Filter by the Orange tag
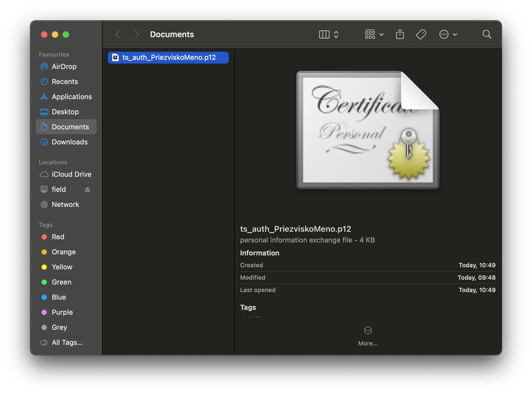 click(66, 252)
